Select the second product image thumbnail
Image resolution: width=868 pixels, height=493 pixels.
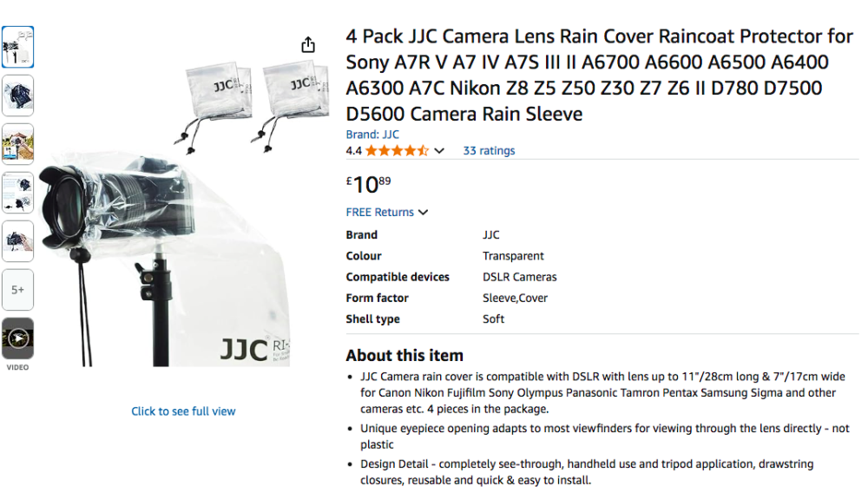tap(17, 95)
